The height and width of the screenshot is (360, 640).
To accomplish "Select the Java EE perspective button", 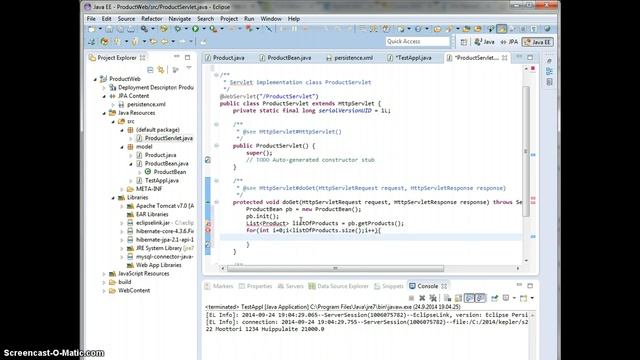I will [538, 42].
